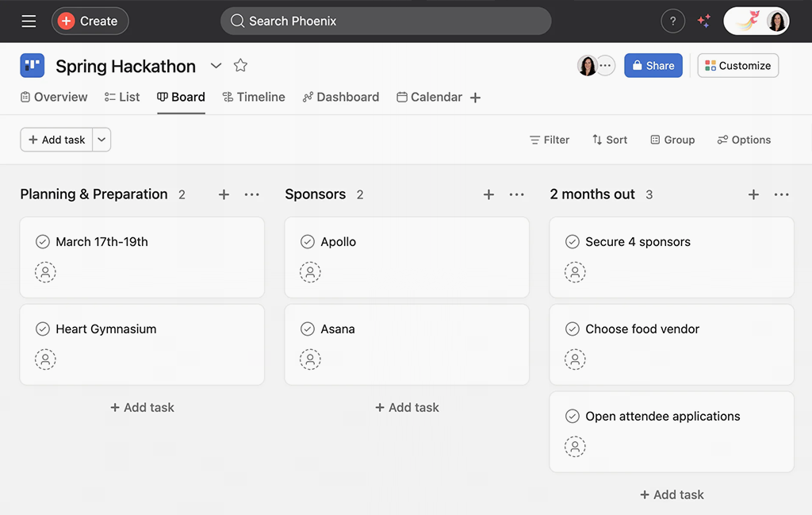
Task: Open the Group menu
Action: (672, 140)
